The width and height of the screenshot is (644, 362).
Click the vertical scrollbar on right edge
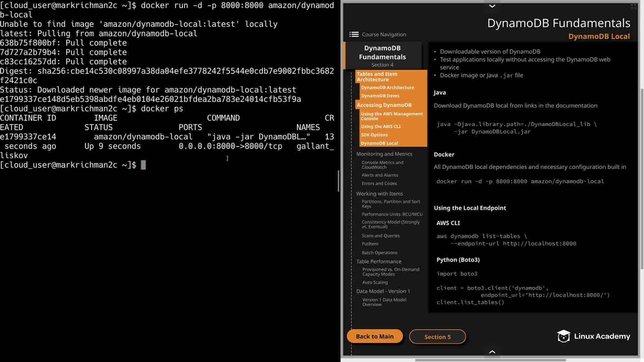coord(642,178)
